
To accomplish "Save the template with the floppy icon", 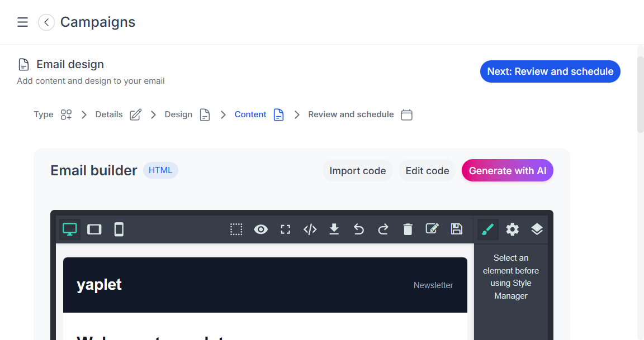I will point(457,229).
